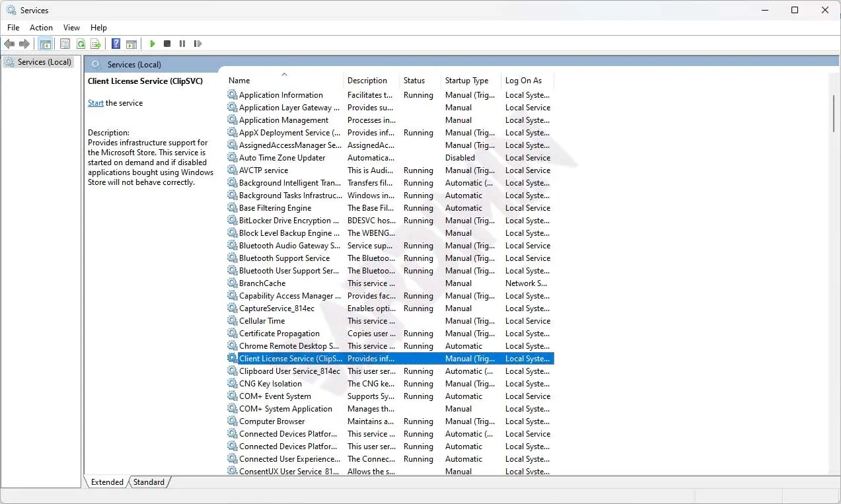Click the Refresh toolbar icon

(81, 44)
